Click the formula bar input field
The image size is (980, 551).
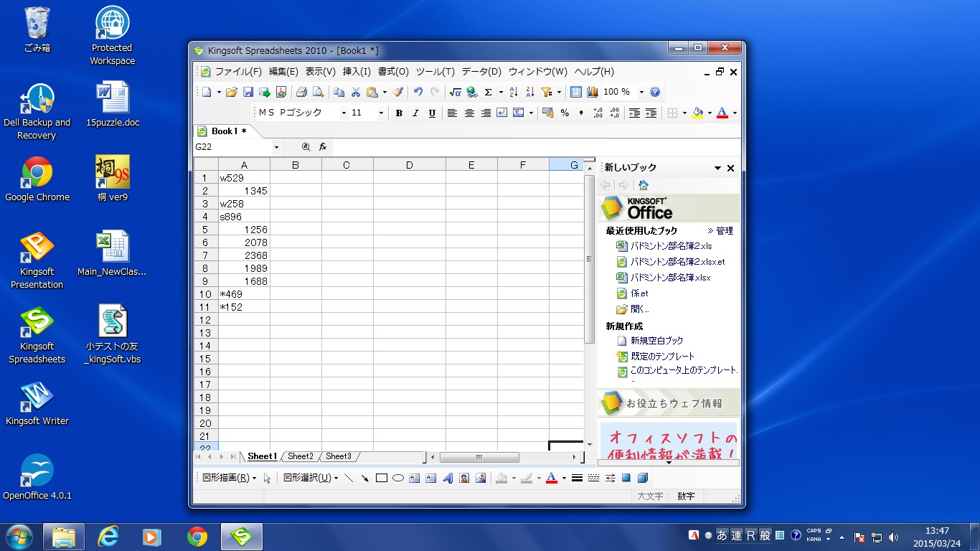[536, 147]
